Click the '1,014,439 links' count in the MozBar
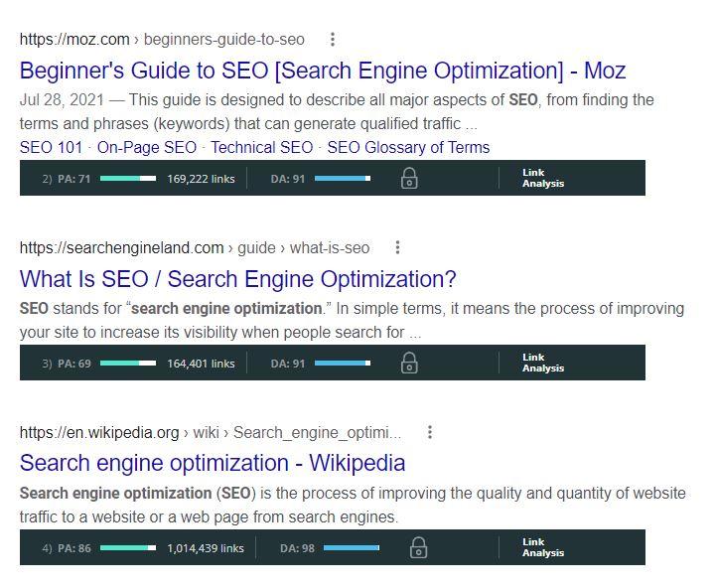Viewport: 715px width, 588px height. tap(206, 548)
